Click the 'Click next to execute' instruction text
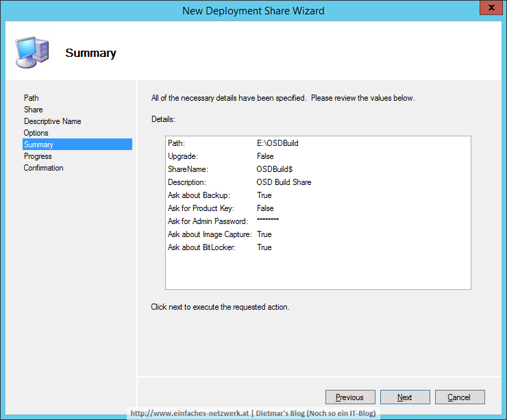The width and height of the screenshot is (507, 420). pos(220,307)
